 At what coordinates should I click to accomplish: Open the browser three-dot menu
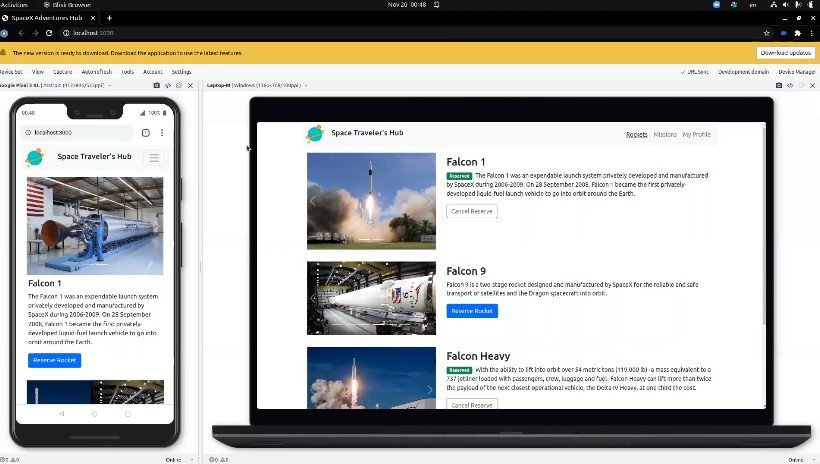812,33
